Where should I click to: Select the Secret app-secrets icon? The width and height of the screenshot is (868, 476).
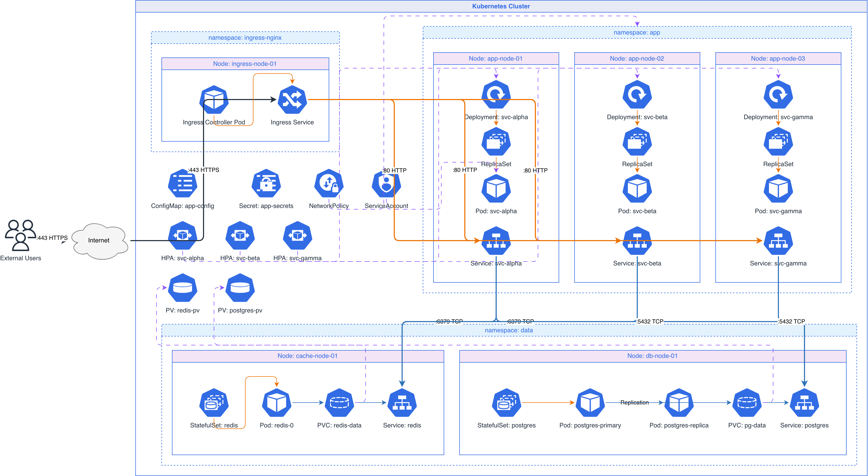266,183
